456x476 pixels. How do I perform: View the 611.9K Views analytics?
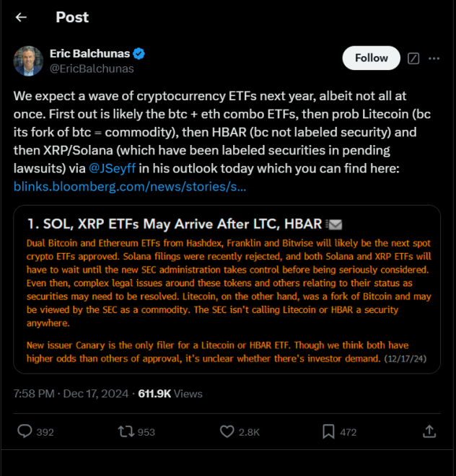point(170,394)
